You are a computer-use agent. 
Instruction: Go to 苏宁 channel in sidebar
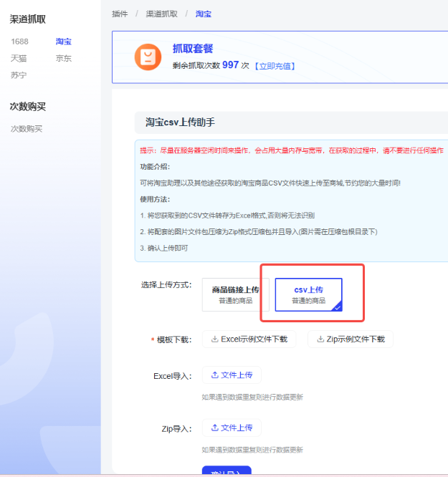pos(19,74)
